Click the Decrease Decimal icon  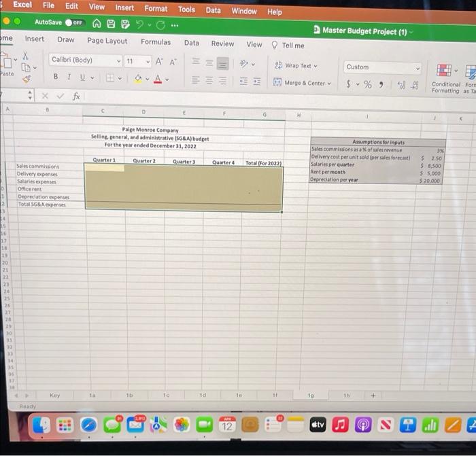click(x=414, y=86)
